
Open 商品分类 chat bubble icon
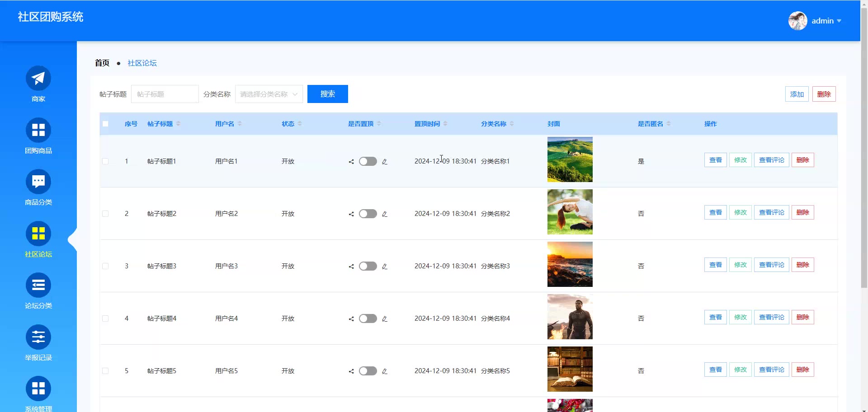(x=38, y=182)
